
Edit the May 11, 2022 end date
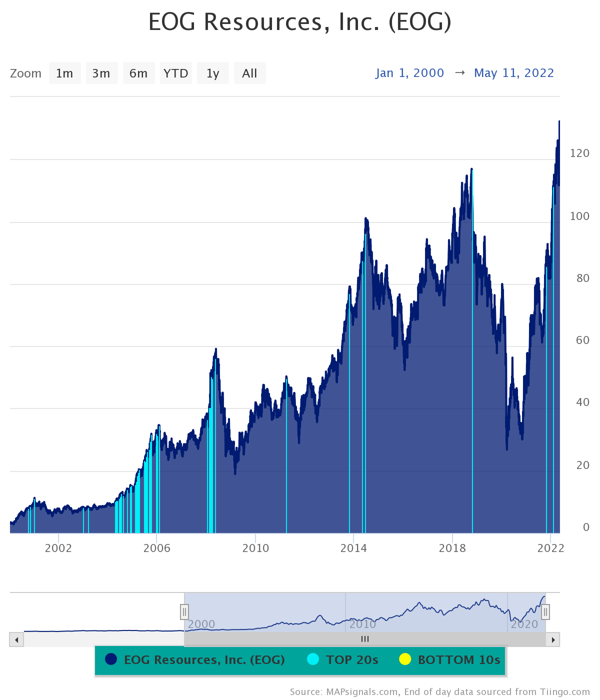point(514,73)
